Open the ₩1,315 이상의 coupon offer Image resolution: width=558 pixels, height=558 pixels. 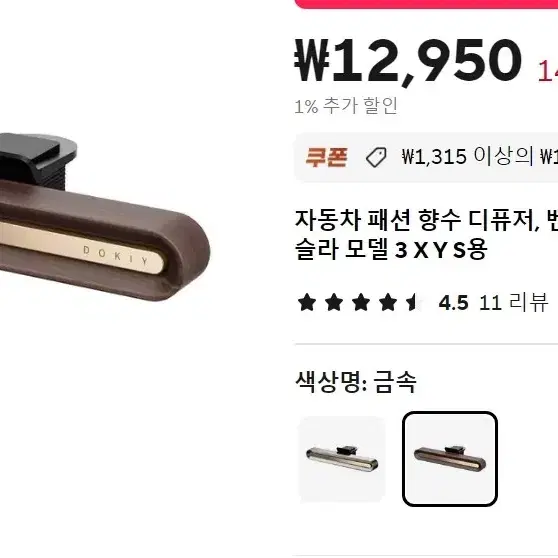480,157
